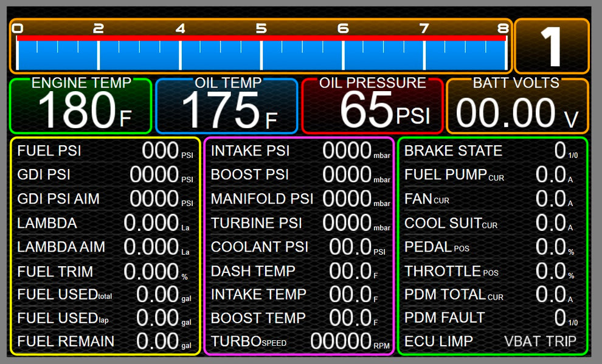Viewport: 602px width, 364px height.
Task: Select the OIL TEMP readout
Action: (x=226, y=105)
